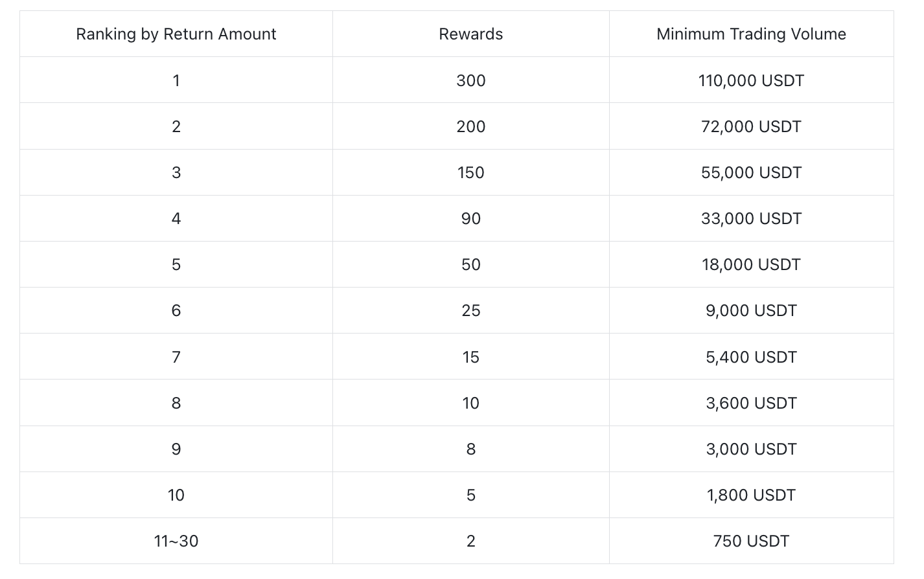The width and height of the screenshot is (924, 579).
Task: Select the 150 rewards value
Action: (470, 172)
